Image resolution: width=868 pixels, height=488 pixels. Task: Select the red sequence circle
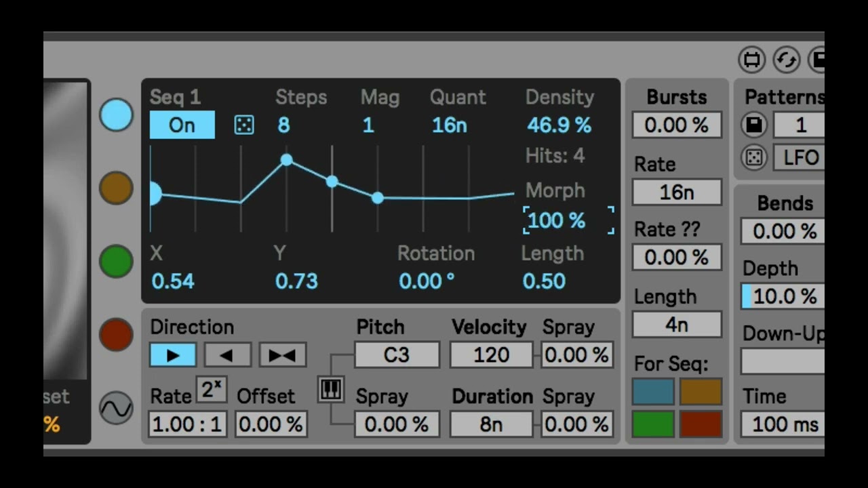click(x=116, y=334)
